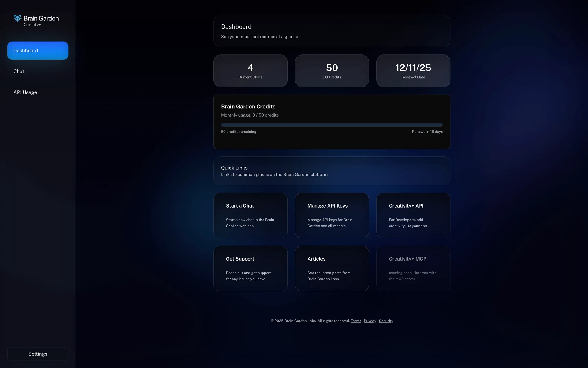Open the Dashboard sidebar item
Viewport: 588px width, 368px height.
38,51
